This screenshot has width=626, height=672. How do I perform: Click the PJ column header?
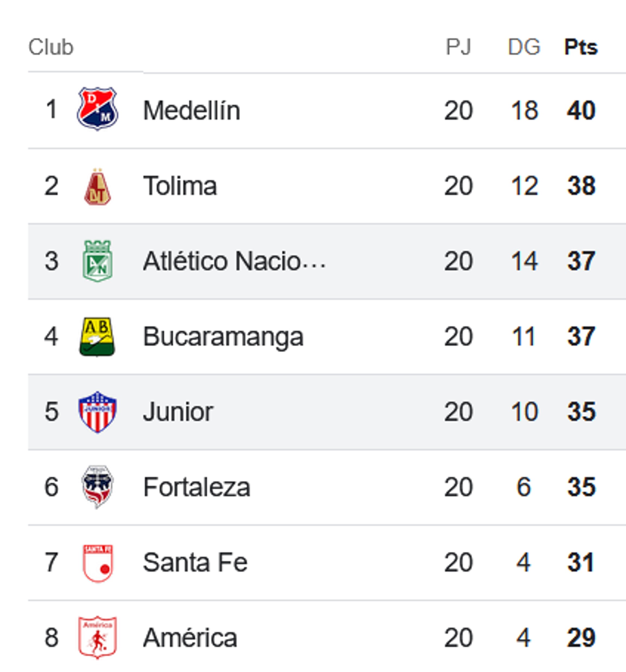pos(458,47)
